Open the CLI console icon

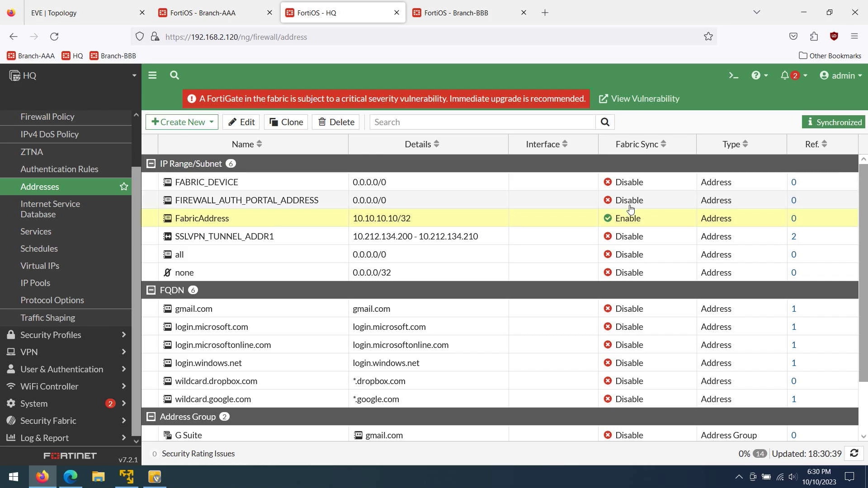click(x=733, y=75)
